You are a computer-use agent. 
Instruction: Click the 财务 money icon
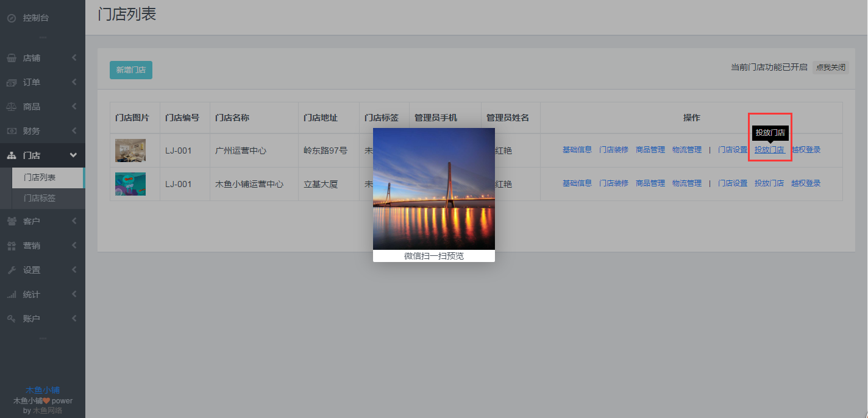(x=12, y=131)
